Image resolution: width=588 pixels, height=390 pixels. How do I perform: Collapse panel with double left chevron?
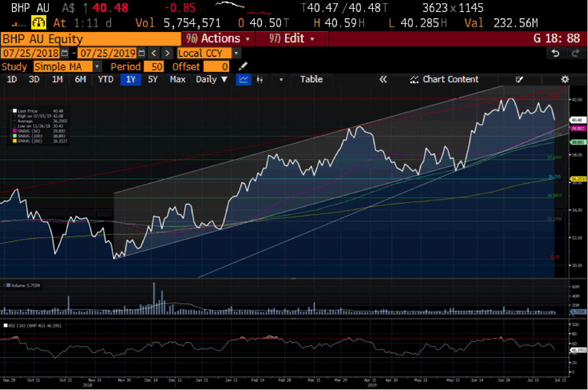click(x=383, y=80)
